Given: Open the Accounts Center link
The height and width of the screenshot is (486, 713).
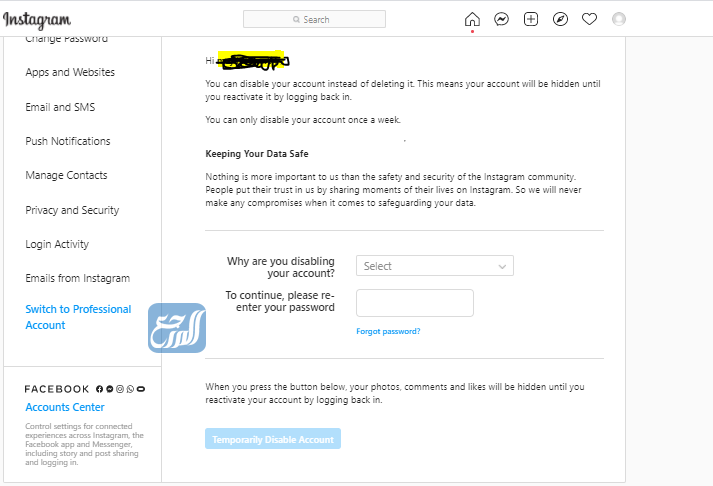Looking at the screenshot, I should click(65, 407).
